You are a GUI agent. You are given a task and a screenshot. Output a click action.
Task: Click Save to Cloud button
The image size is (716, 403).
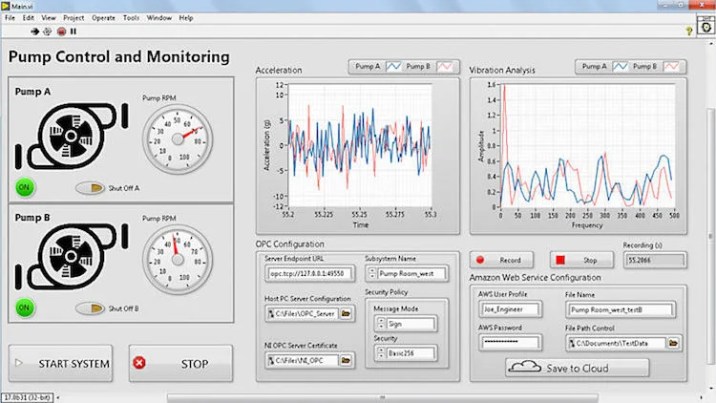[577, 367]
